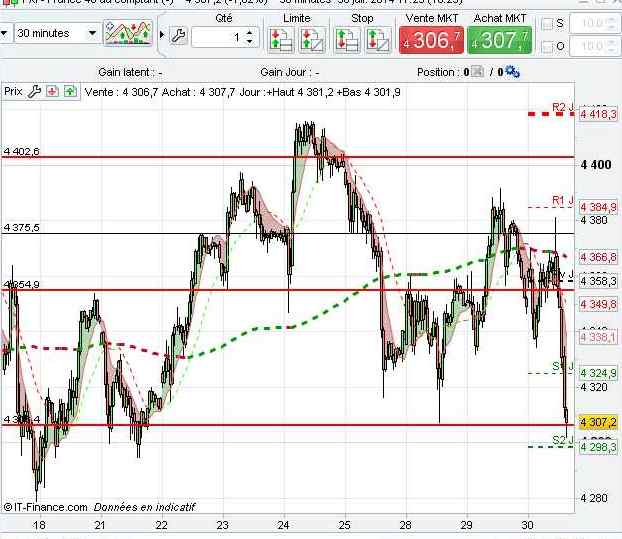Click the 4 324,9 support label
Screen dimensions: 622x539
tap(598, 373)
